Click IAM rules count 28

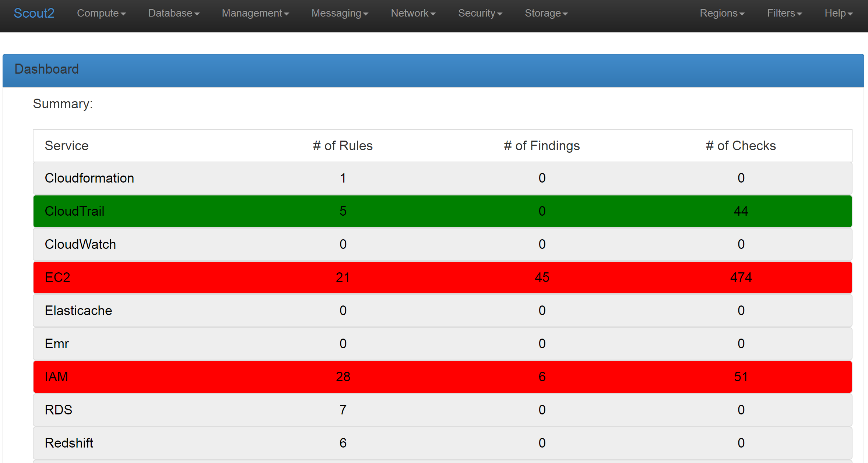tap(343, 377)
